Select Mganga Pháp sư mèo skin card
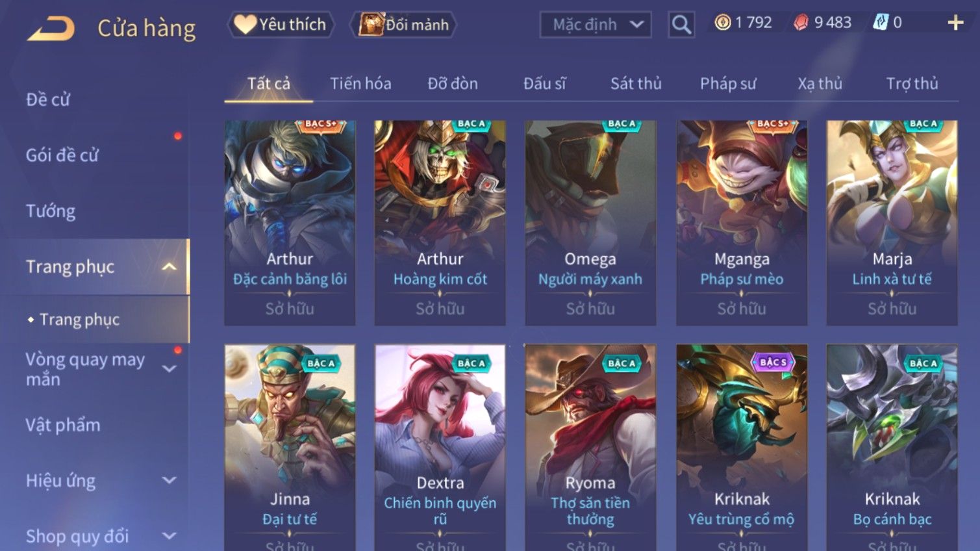The width and height of the screenshot is (980, 551). tap(742, 223)
